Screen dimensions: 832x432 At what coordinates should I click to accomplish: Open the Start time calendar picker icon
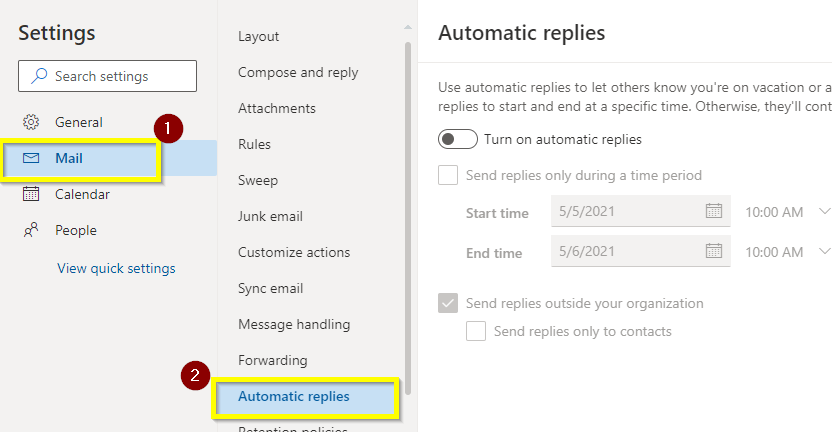pos(714,211)
